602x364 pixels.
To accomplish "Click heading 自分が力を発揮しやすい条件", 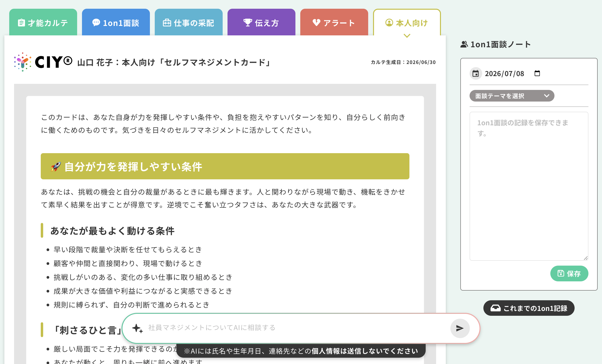I will tap(133, 167).
